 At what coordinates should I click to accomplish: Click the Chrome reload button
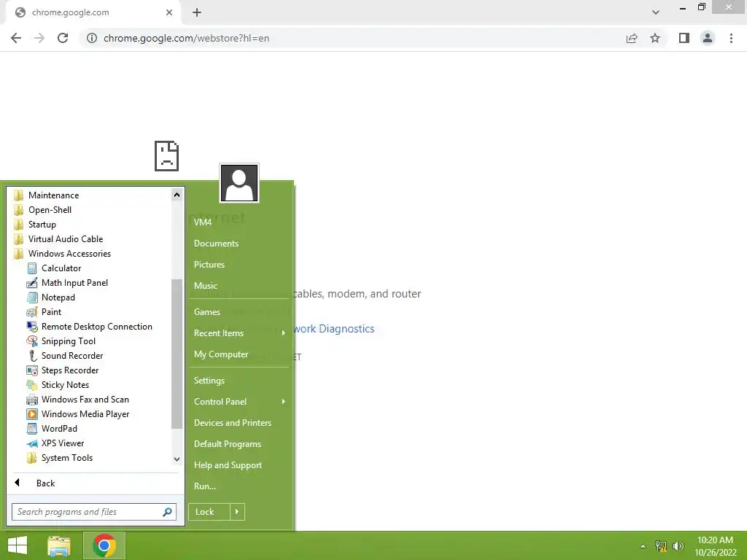(x=63, y=38)
